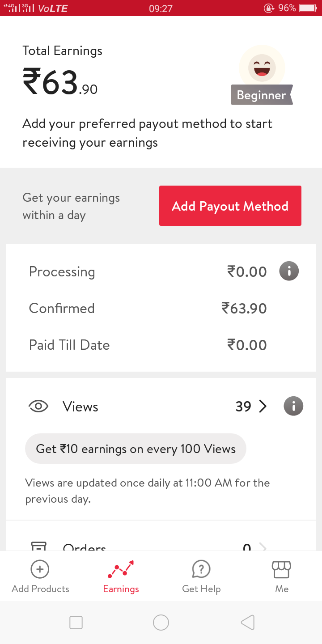Select the Earnings tab
This screenshot has height=644, width=322.
121,577
